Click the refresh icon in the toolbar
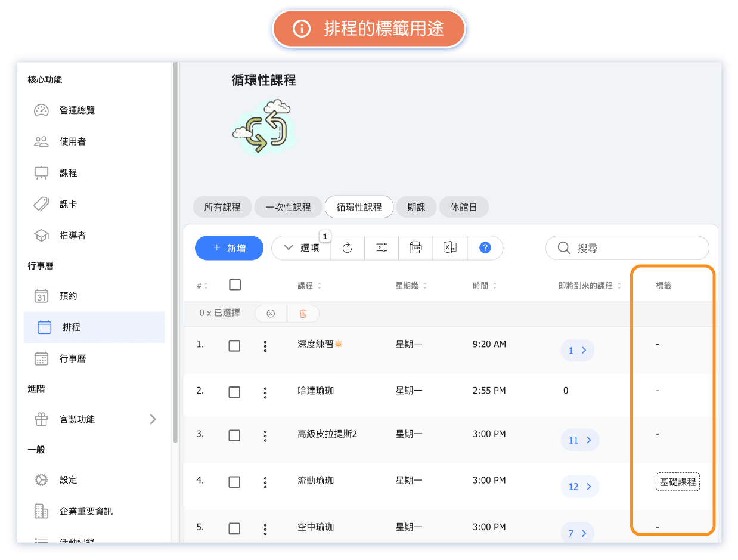This screenshot has height=560, width=738. tap(348, 248)
